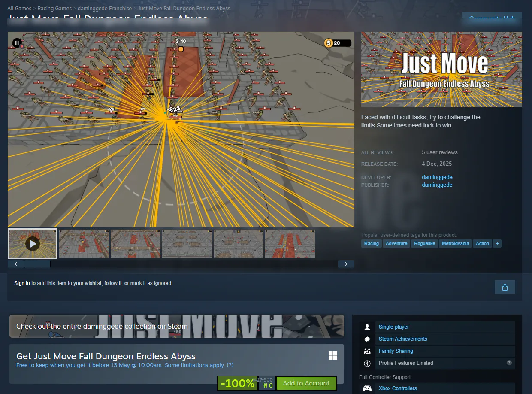Click the Full Controller Support label
Viewport: 532px width, 394px height.
pos(385,377)
